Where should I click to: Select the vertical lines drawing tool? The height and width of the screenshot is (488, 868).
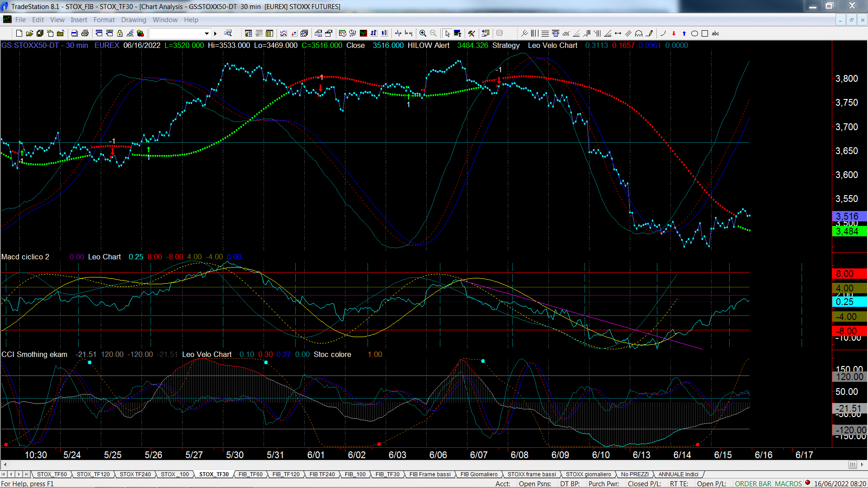tap(534, 33)
